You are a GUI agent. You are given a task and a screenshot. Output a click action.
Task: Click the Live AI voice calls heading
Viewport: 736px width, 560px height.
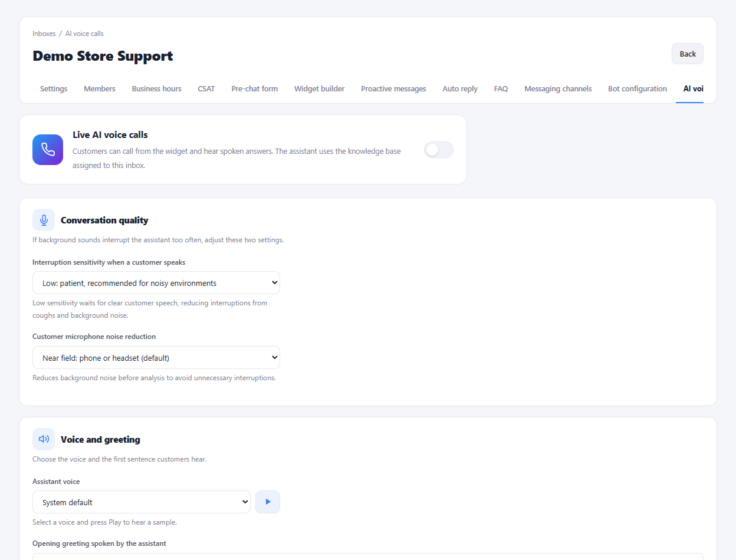coord(110,135)
